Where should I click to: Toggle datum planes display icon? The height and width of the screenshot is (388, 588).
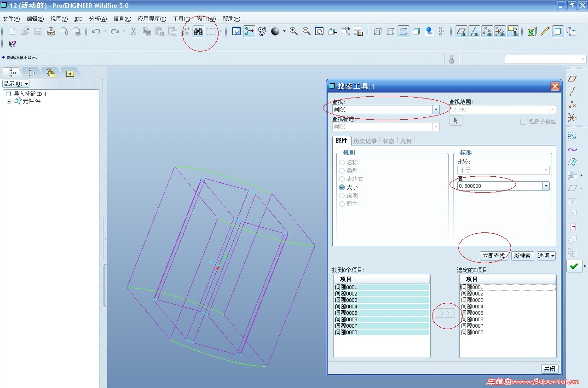[x=461, y=31]
